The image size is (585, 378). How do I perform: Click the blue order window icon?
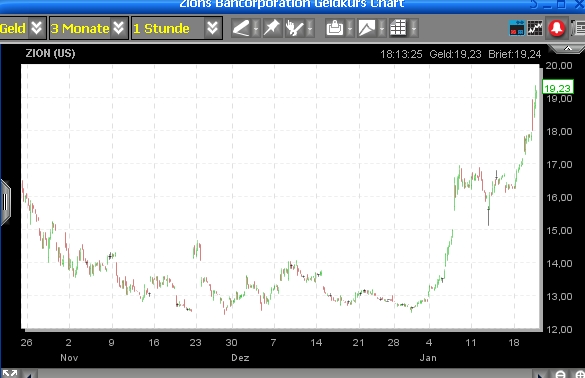(517, 28)
